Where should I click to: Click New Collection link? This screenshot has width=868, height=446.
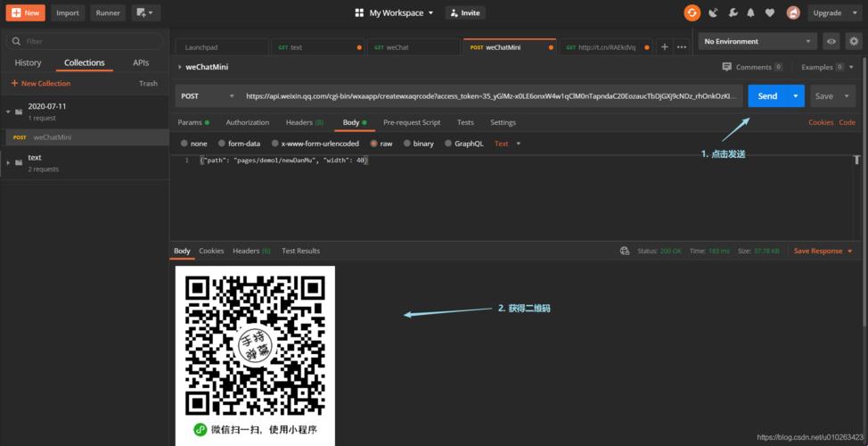[x=40, y=83]
